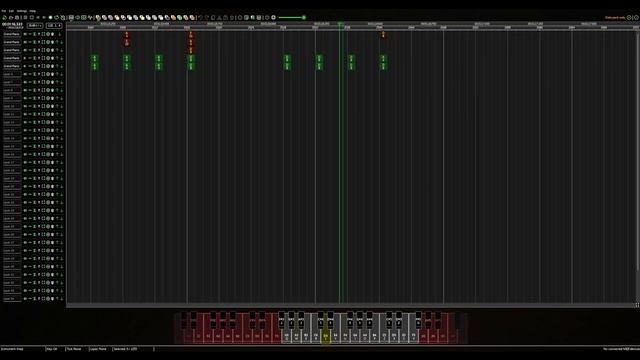Image resolution: width=640 pixels, height=360 pixels.
Task: Select the Click instrument icon
Action: click(123, 18)
